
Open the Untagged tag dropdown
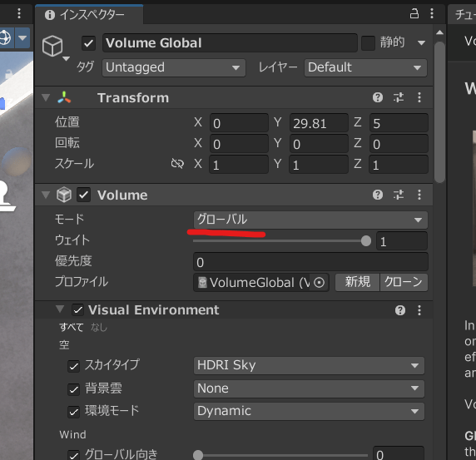(174, 67)
